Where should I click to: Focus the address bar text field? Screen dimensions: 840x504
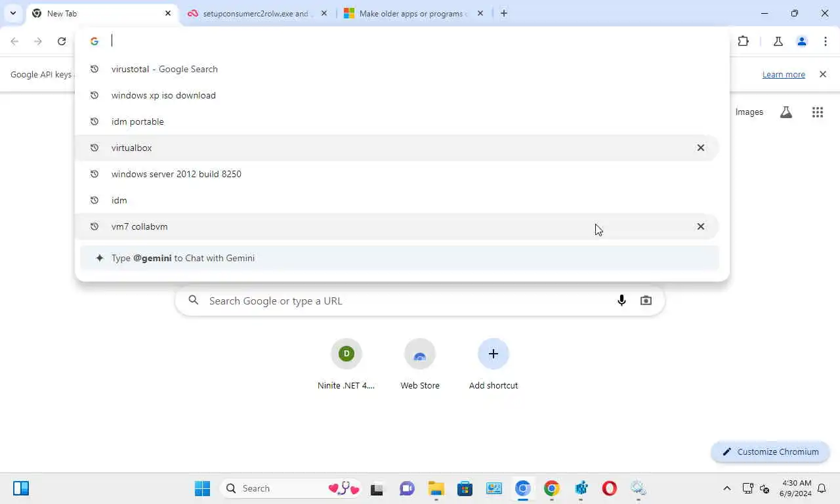click(x=413, y=41)
